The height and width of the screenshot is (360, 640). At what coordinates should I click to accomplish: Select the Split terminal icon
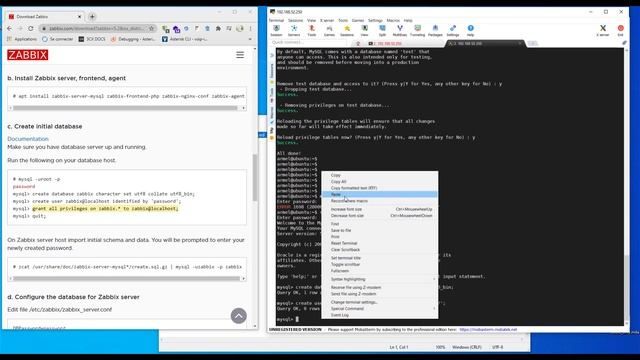tap(382, 30)
